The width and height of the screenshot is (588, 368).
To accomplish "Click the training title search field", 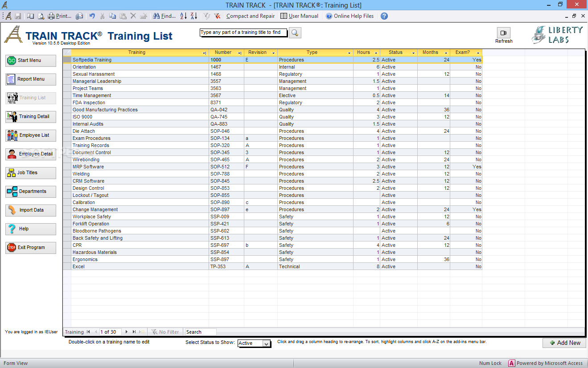I will point(243,33).
